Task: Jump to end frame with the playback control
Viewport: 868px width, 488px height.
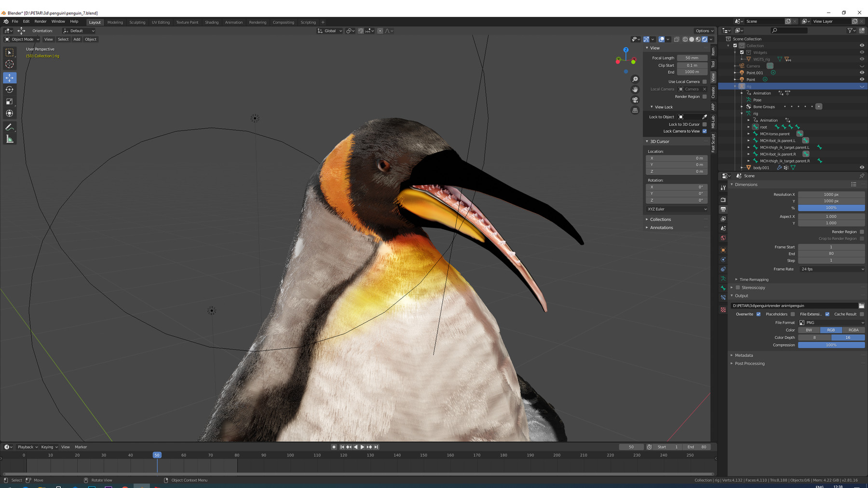Action: point(376,447)
